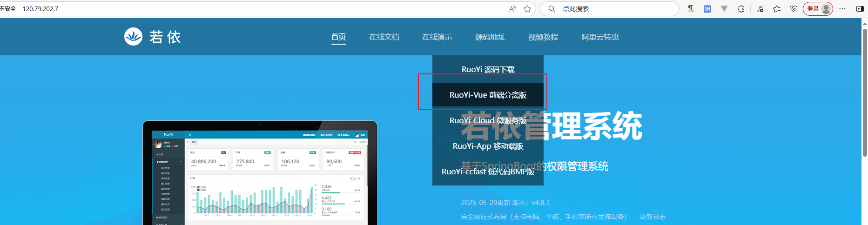Click the 不安全 site security indicator
Viewport: 868px width, 225px height.
pyautogui.click(x=8, y=9)
